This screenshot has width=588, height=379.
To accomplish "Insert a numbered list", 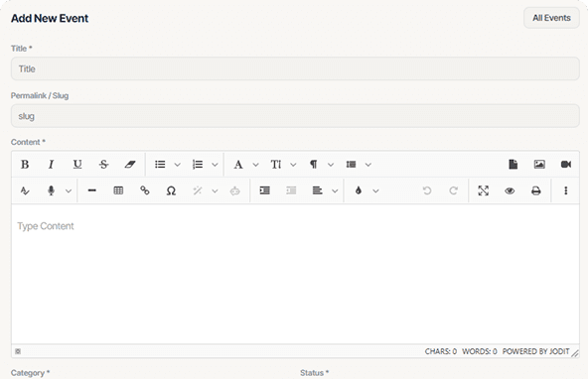I will pos(198,165).
